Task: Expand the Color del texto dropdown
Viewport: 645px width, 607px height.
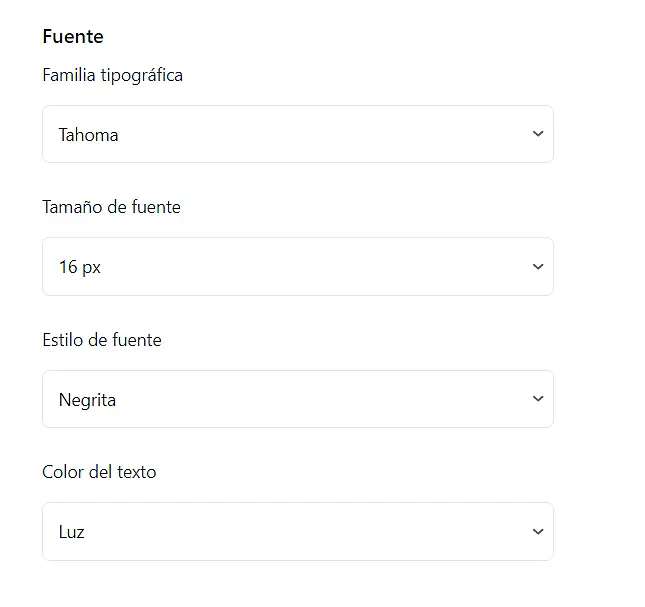Action: [x=297, y=532]
